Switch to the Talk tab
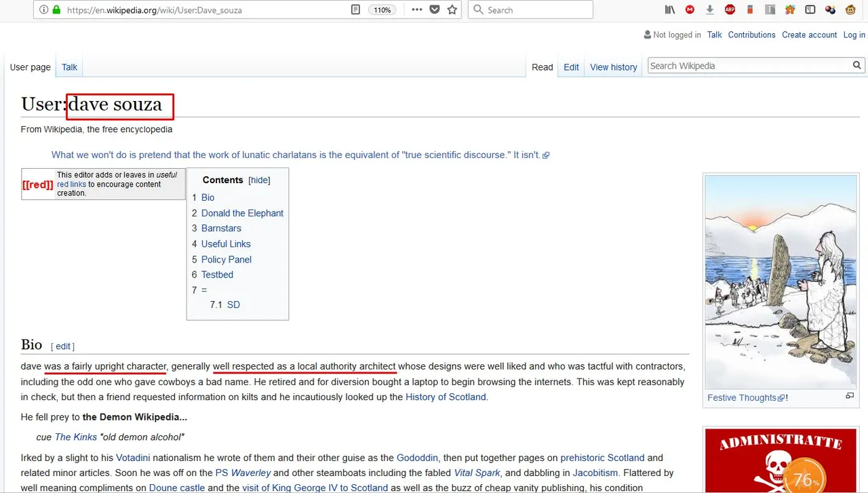Viewport: 868px width, 493px height. click(69, 67)
